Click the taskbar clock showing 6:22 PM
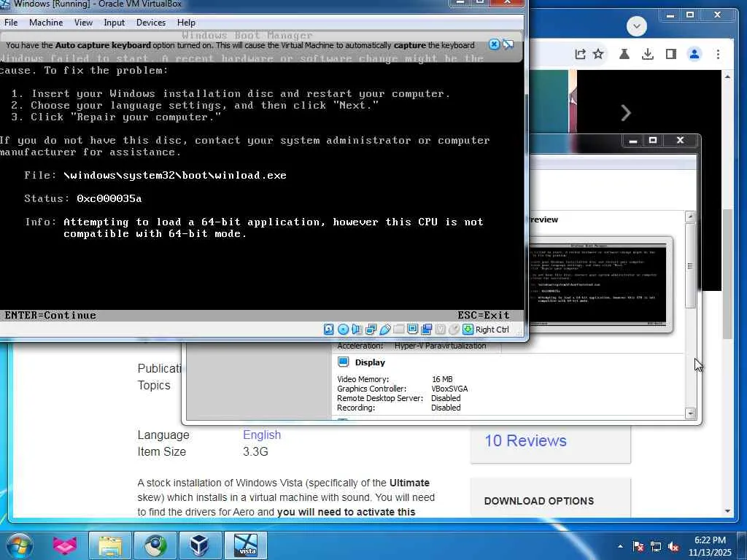The height and width of the screenshot is (560, 747). coord(710,546)
